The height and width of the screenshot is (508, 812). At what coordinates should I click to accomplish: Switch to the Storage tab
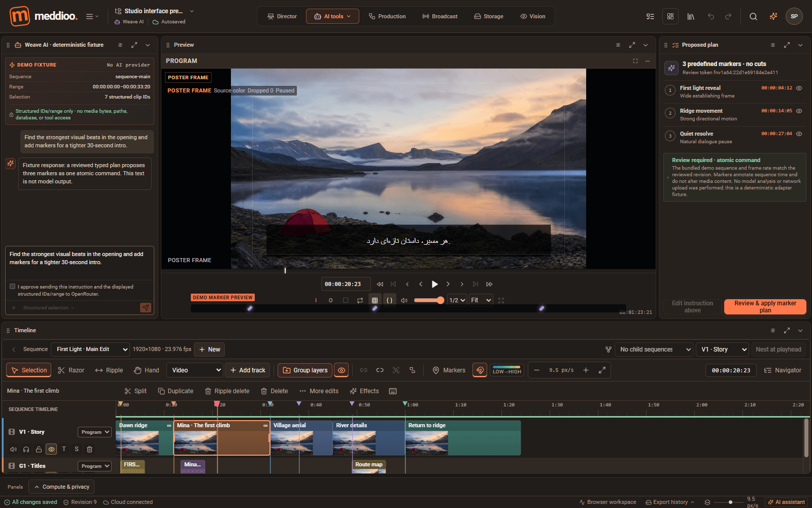(x=489, y=16)
